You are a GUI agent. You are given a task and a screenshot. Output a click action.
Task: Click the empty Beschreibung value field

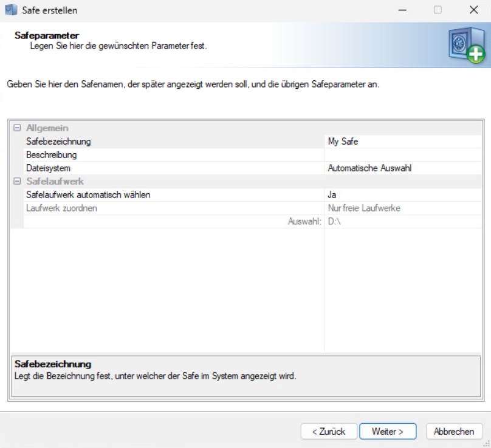401,155
